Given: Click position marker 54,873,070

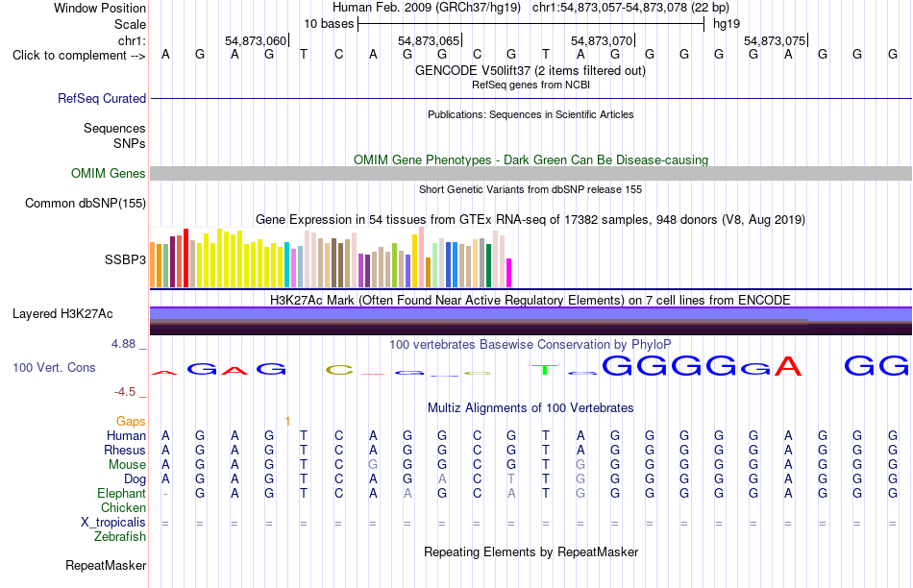Looking at the screenshot, I should (603, 40).
